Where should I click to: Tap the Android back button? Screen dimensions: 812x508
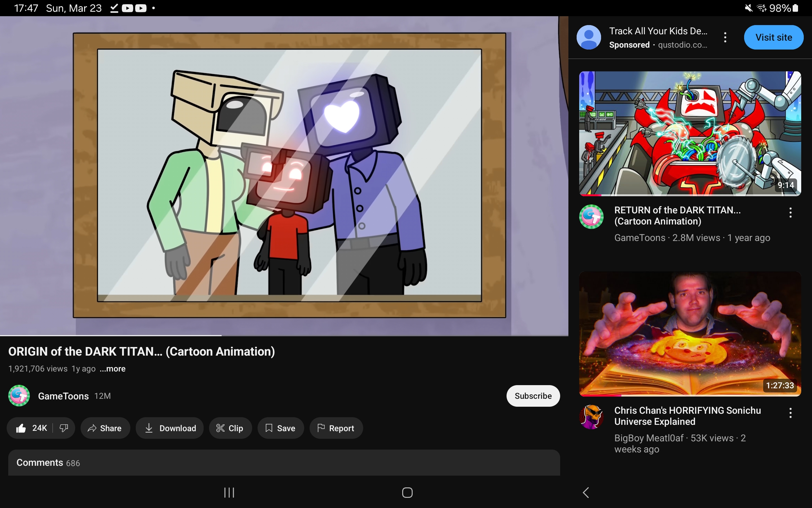click(586, 492)
